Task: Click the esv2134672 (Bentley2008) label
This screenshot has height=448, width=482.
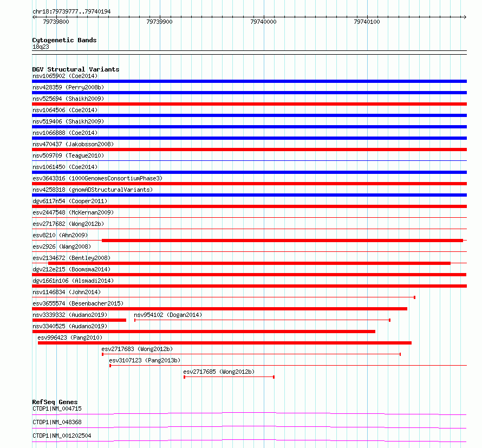Action: coord(71,258)
